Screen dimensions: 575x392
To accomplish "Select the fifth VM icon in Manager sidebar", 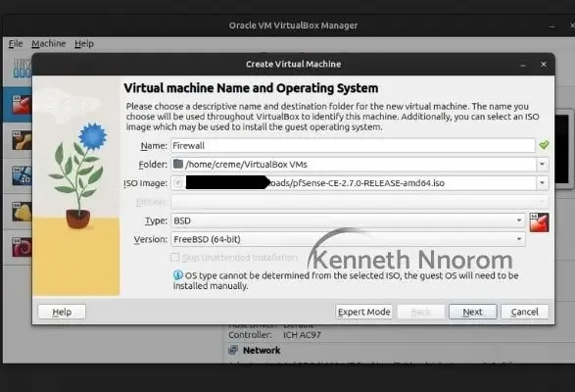I will pos(22,247).
